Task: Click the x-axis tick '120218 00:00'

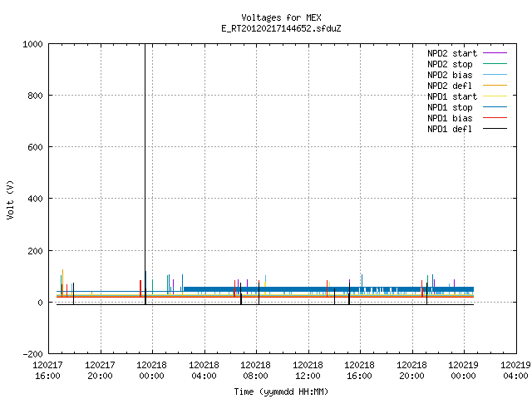Action: pyautogui.click(x=151, y=371)
